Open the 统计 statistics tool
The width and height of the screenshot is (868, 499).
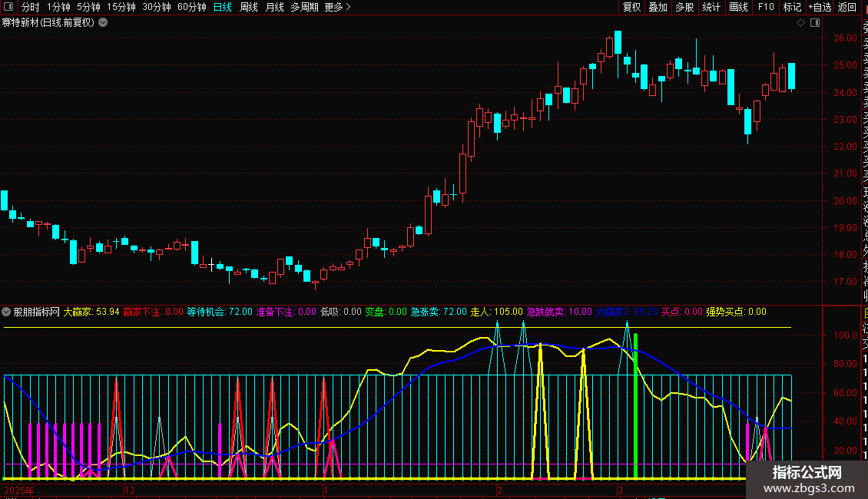tap(711, 7)
